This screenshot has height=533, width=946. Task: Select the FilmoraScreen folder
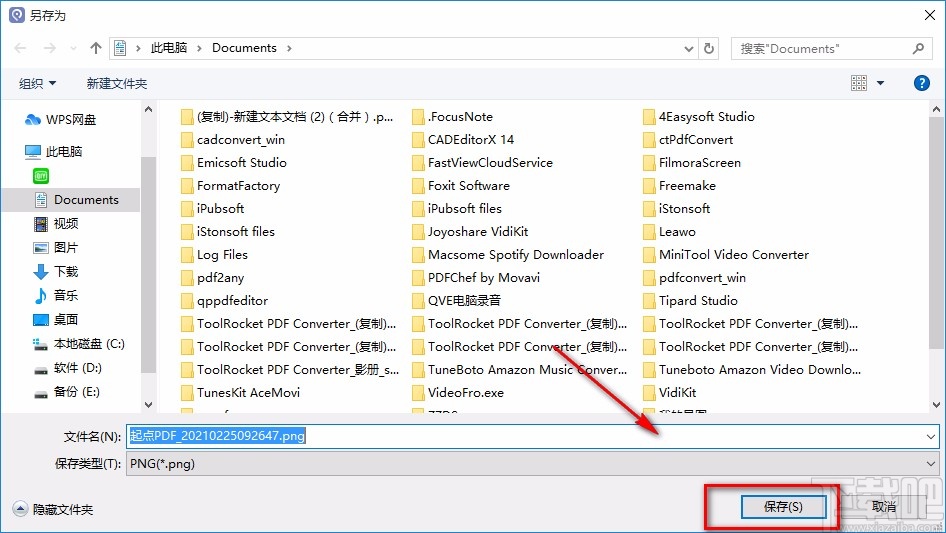[692, 162]
